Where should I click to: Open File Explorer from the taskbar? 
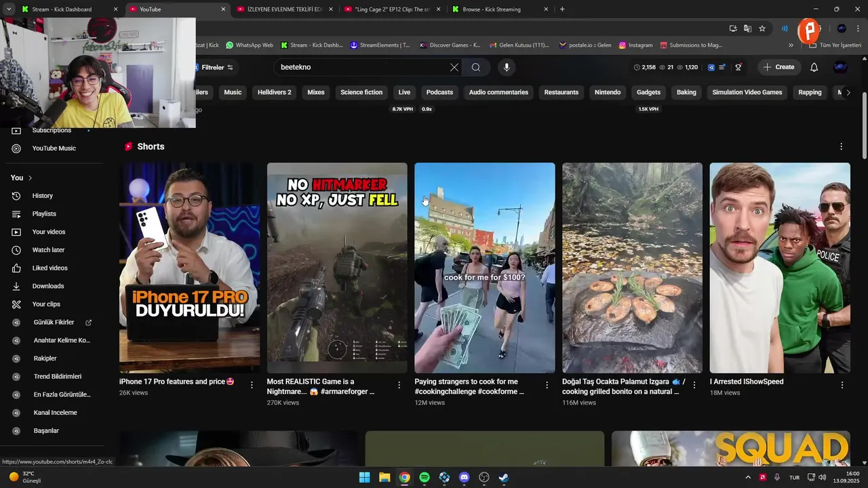click(x=384, y=477)
